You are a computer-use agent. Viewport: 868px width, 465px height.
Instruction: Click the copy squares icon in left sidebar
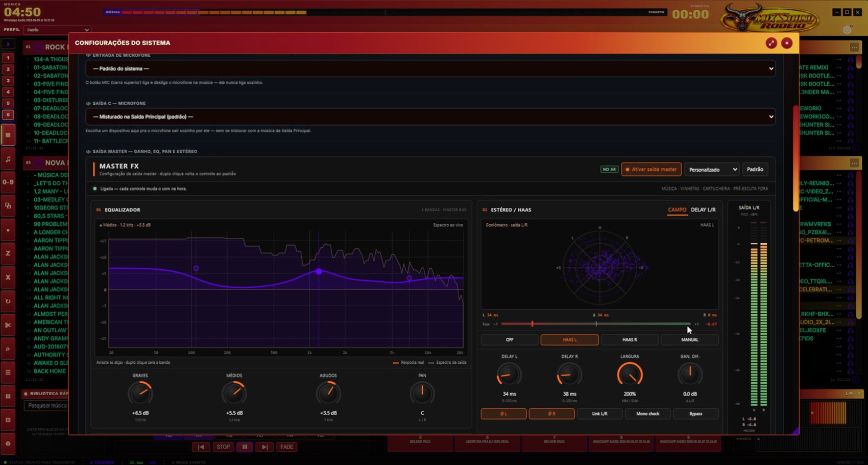pyautogui.click(x=8, y=206)
